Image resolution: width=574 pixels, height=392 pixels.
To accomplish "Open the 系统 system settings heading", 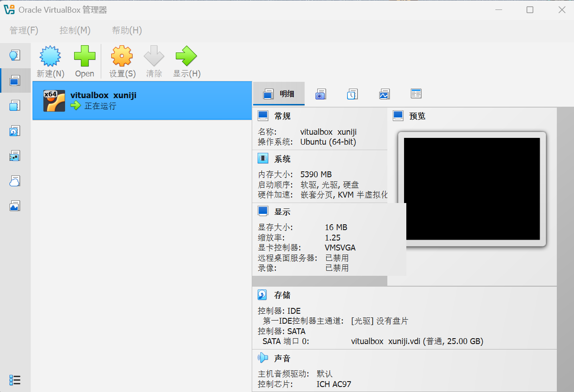I will (282, 159).
